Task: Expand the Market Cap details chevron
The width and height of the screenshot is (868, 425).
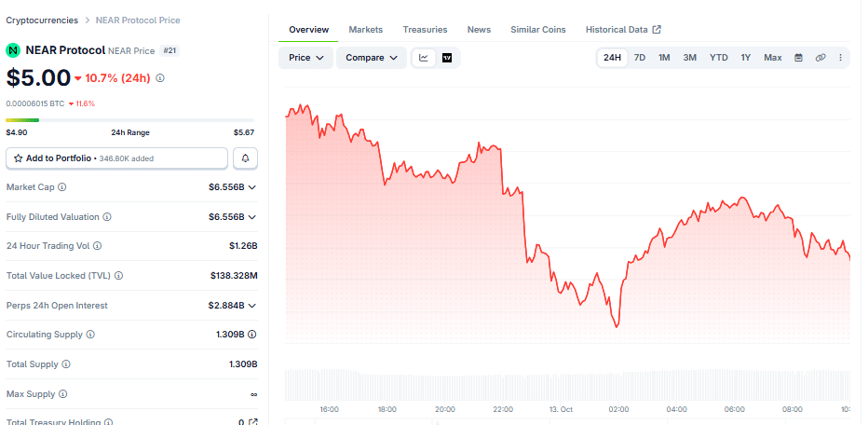Action: pyautogui.click(x=251, y=187)
